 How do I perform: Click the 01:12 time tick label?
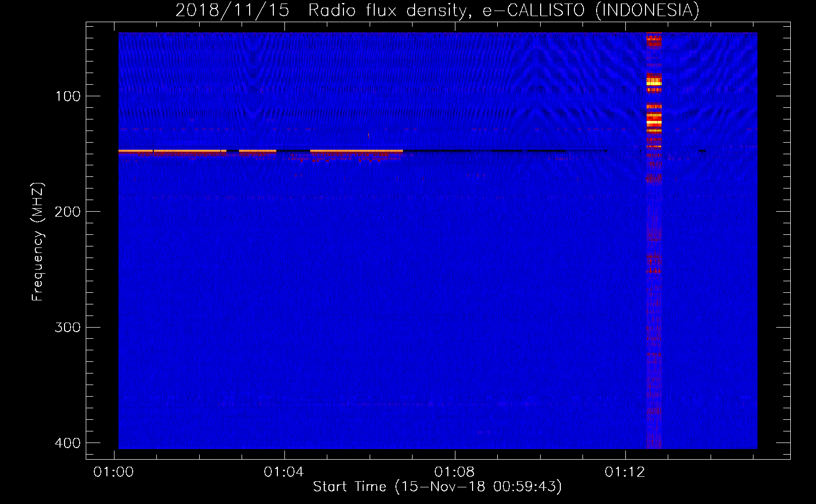(x=625, y=472)
